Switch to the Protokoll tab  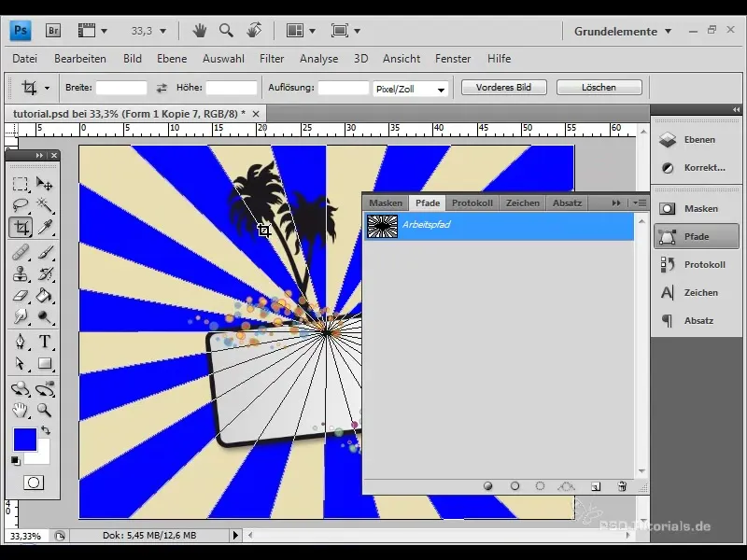[x=472, y=203]
